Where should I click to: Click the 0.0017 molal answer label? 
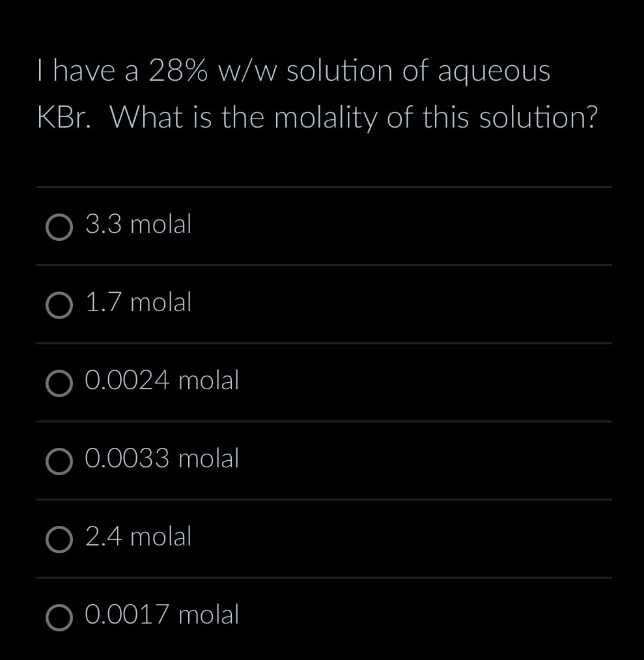161,615
